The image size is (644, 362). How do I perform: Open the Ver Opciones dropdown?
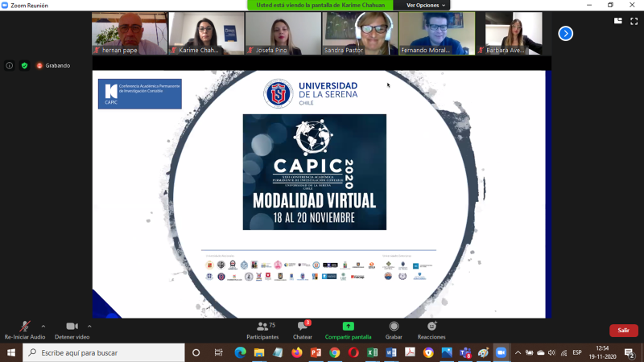(426, 6)
